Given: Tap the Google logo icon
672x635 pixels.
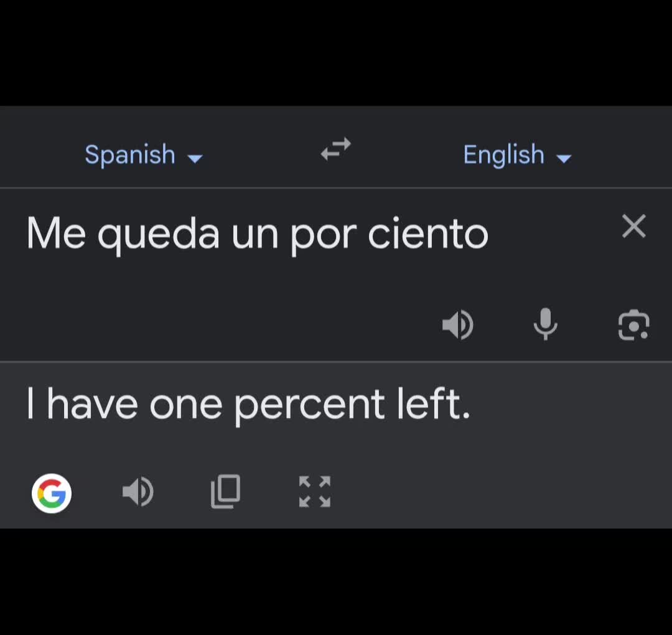Looking at the screenshot, I should [52, 493].
